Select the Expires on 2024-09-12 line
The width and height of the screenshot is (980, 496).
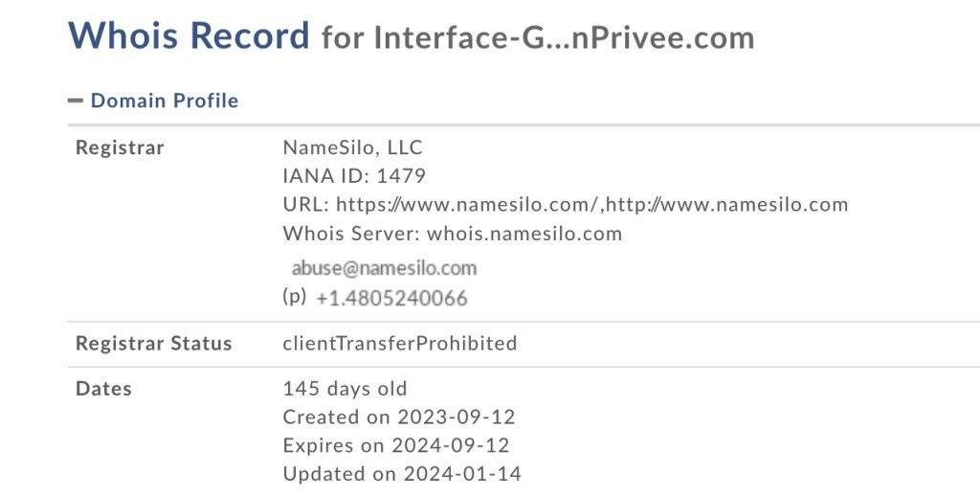click(x=396, y=445)
